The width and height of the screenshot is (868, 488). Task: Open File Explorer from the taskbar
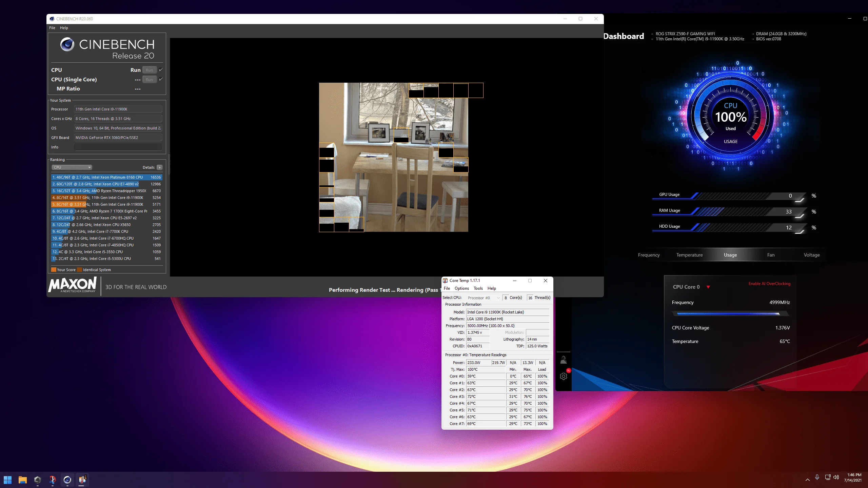22,480
